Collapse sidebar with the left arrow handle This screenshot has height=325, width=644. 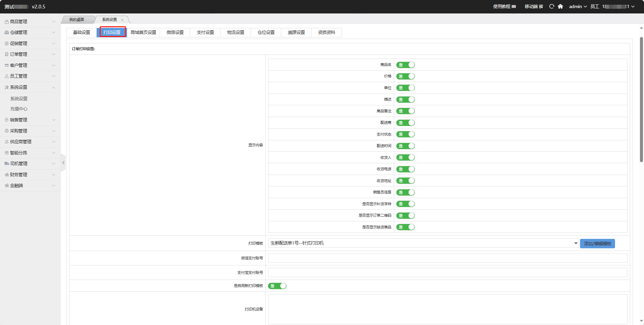tap(63, 163)
